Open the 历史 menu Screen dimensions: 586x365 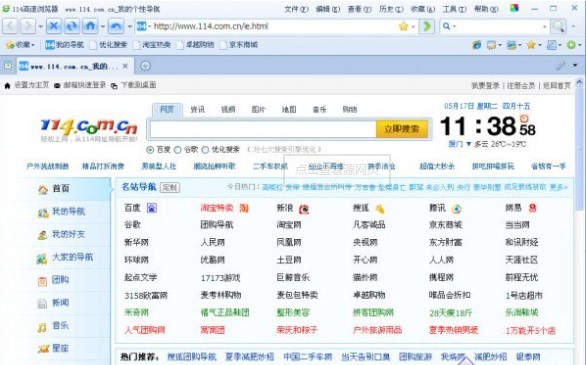391,9
